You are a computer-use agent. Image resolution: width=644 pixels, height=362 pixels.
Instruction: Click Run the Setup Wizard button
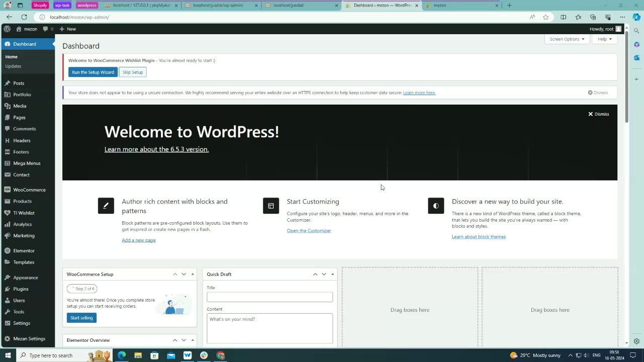click(x=93, y=72)
